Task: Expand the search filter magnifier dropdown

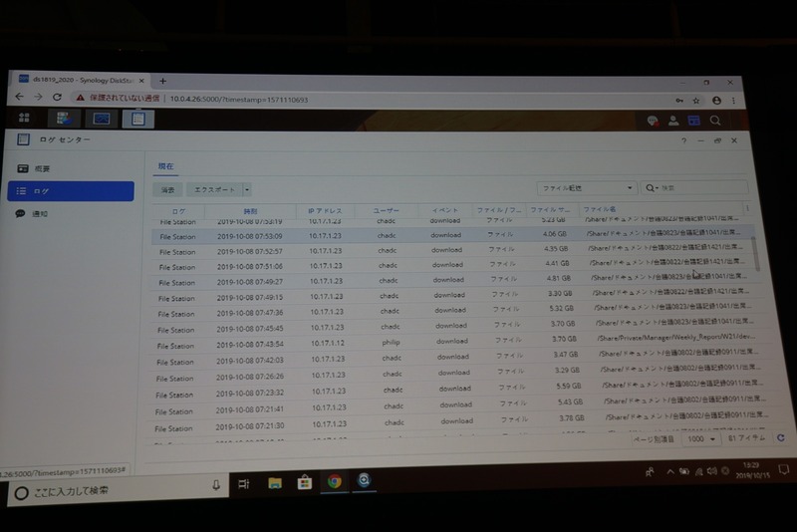Action: click(x=652, y=188)
